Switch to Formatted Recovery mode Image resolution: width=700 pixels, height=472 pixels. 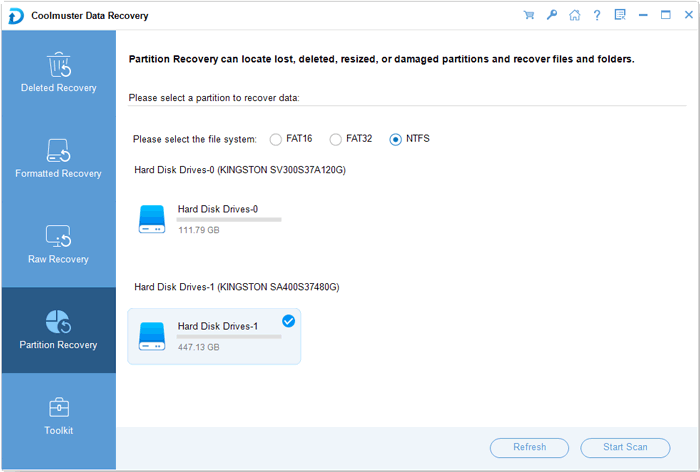click(58, 159)
